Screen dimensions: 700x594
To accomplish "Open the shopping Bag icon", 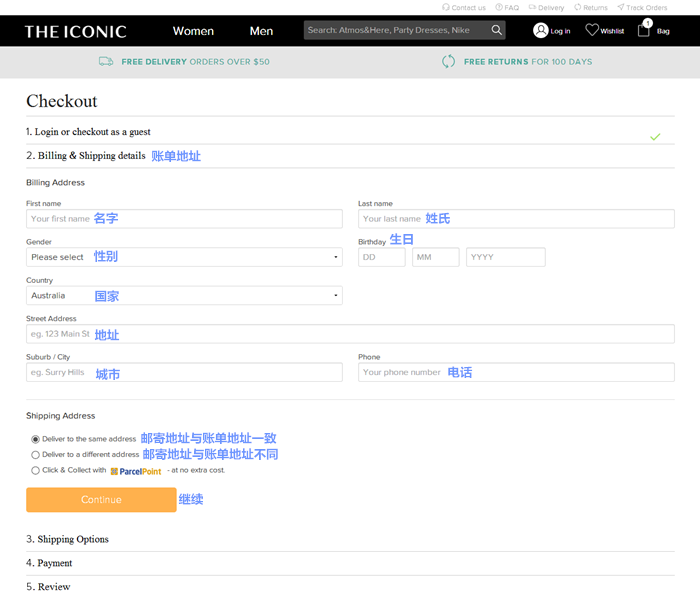I will [644, 29].
